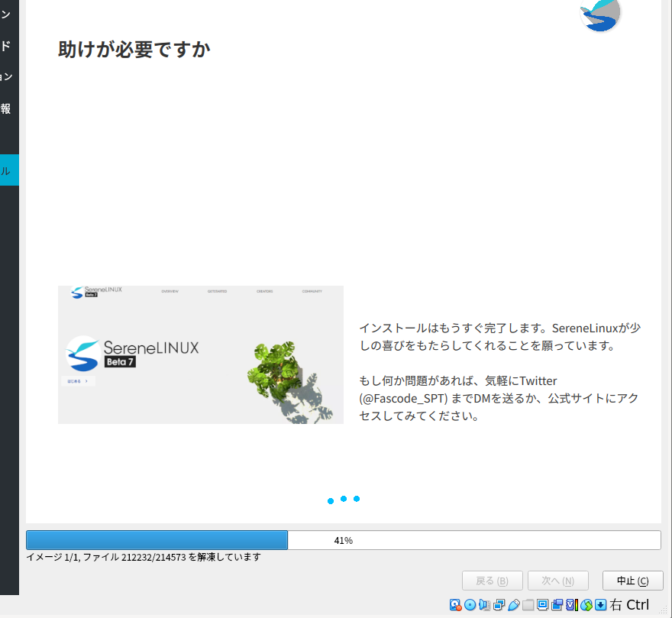Open the network adapters status icon

tap(499, 605)
